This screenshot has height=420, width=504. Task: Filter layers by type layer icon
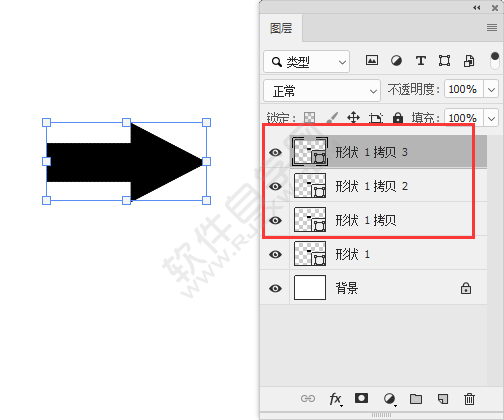(421, 61)
